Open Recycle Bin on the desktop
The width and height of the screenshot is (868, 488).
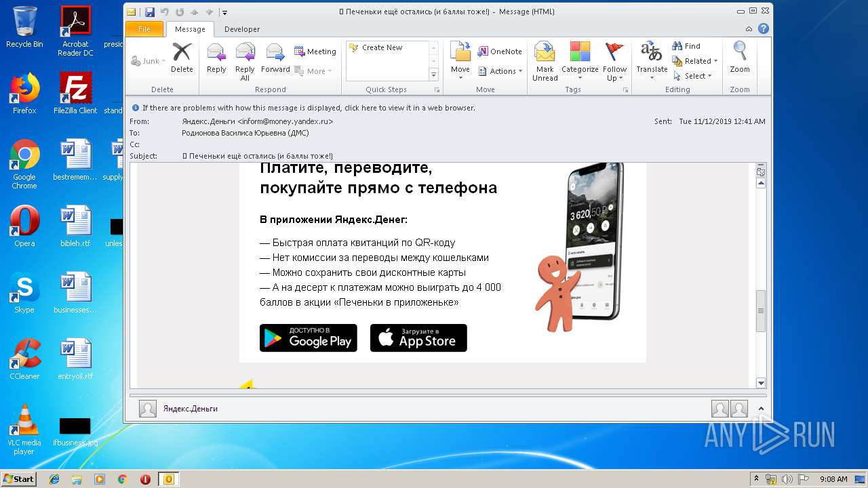(24, 27)
